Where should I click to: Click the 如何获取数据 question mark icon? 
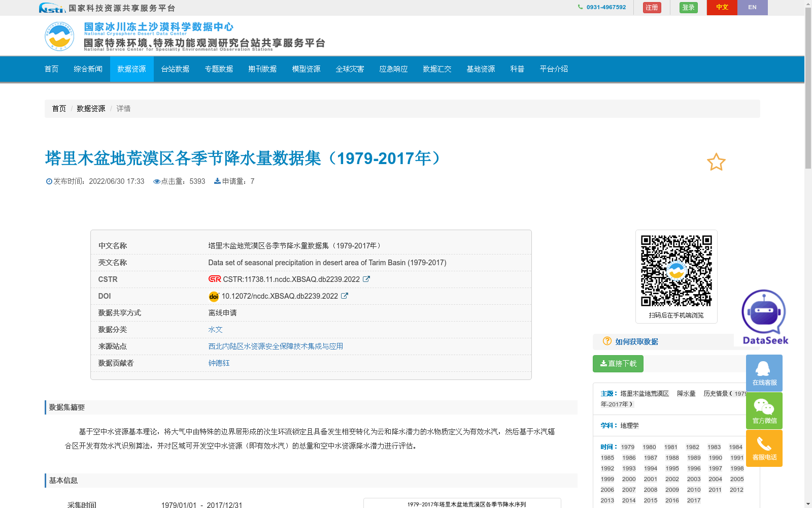tap(607, 341)
